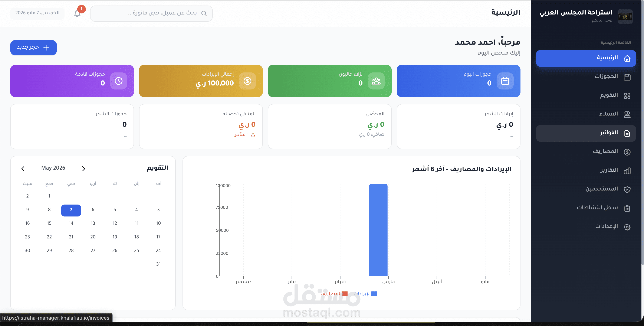Open the حجوزات اليوم summary card

point(458,81)
